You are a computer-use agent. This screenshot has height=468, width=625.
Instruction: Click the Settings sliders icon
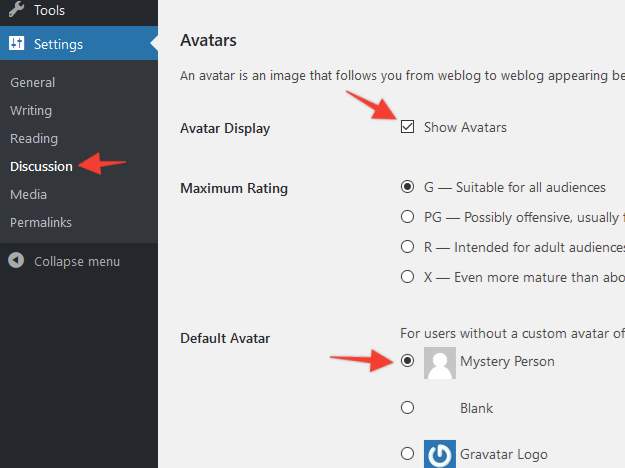tap(17, 43)
